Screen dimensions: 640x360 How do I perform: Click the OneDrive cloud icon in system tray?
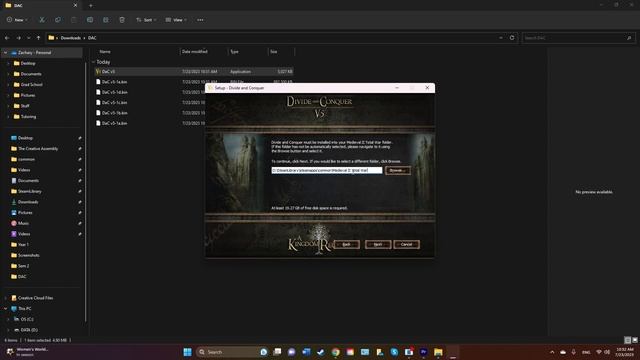click(563, 352)
